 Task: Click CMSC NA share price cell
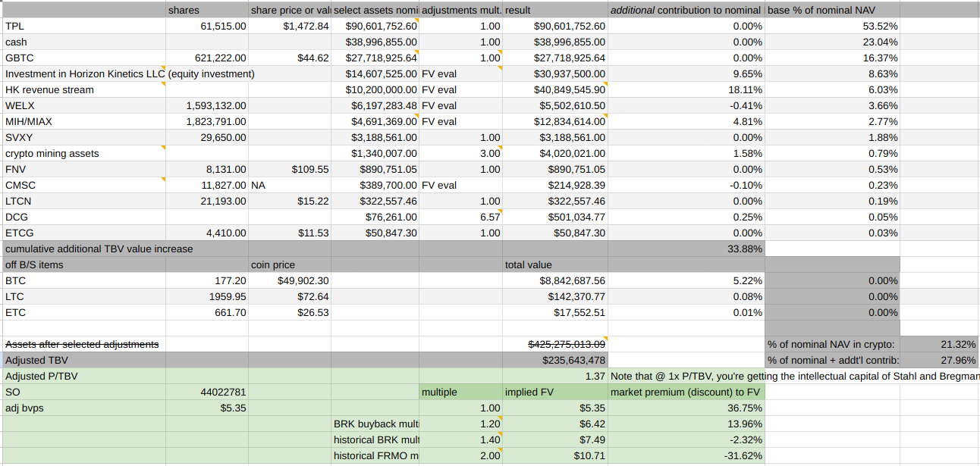(x=290, y=185)
